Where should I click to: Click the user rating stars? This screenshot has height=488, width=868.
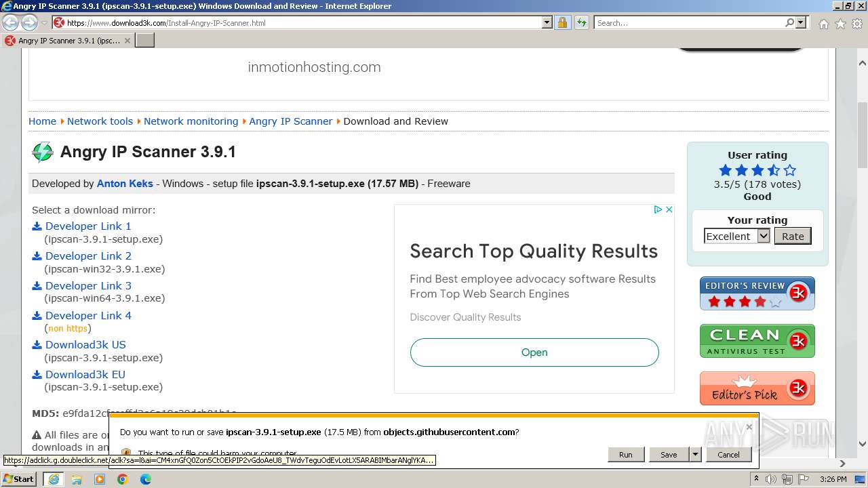pos(757,171)
